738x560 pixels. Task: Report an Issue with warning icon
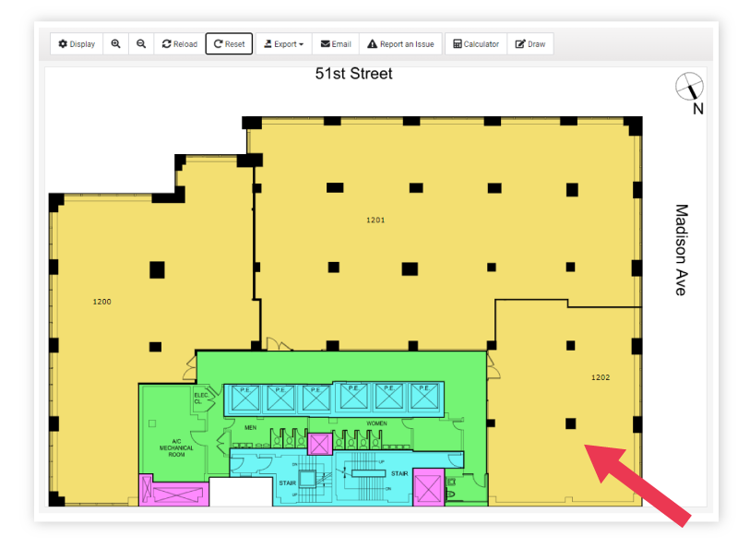click(400, 43)
